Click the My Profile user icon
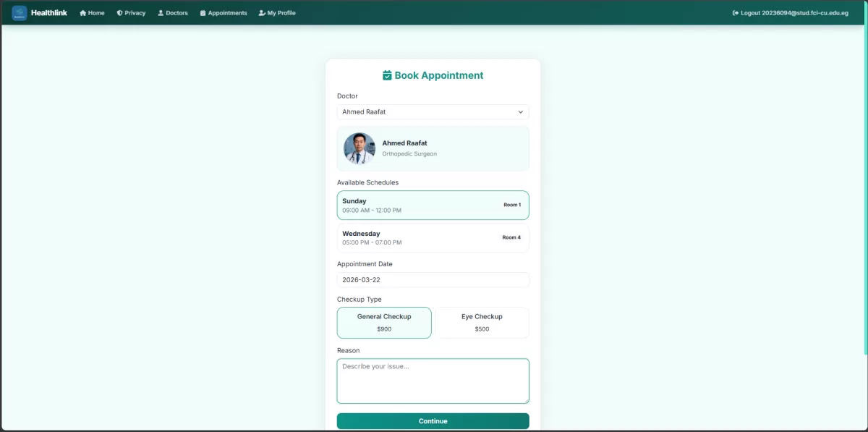This screenshot has height=432, width=868. [262, 13]
